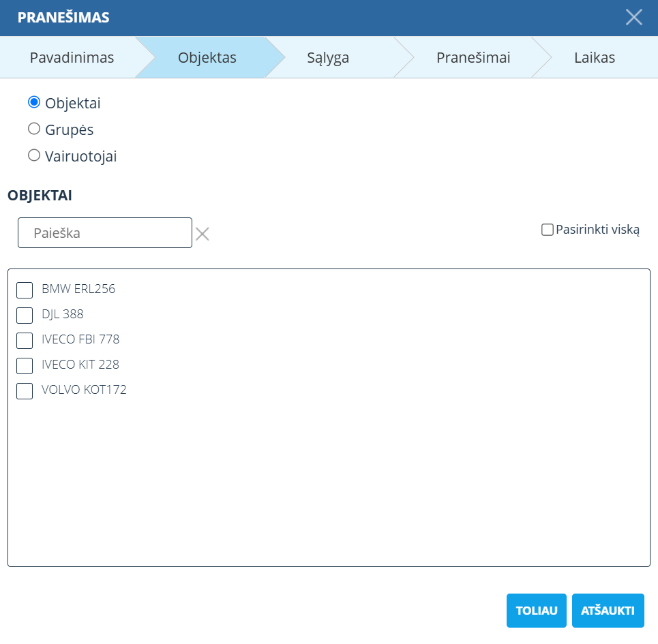
Task: Cancel using the ATŠAUKTI button
Action: pyautogui.click(x=608, y=611)
